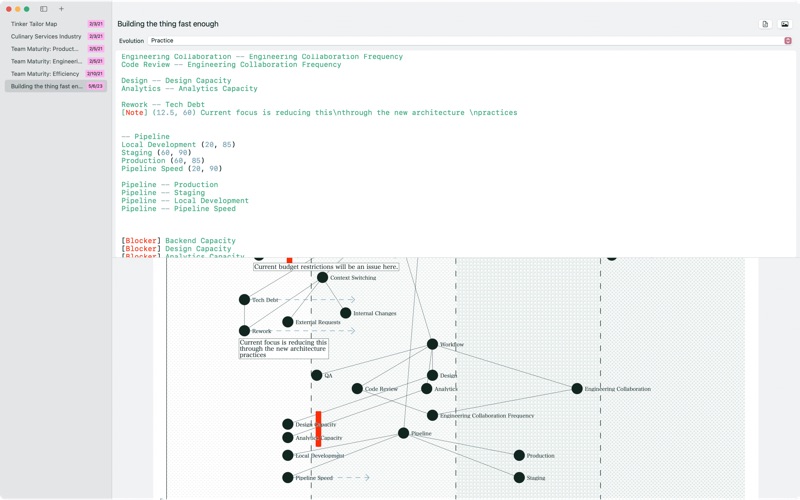Click the Current focus note box
This screenshot has height=500, width=800.
tap(284, 348)
